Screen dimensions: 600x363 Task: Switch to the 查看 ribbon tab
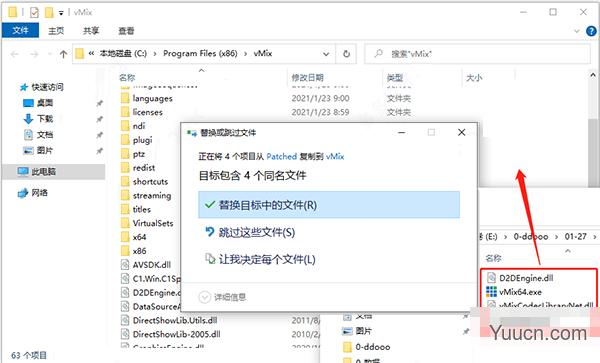126,31
